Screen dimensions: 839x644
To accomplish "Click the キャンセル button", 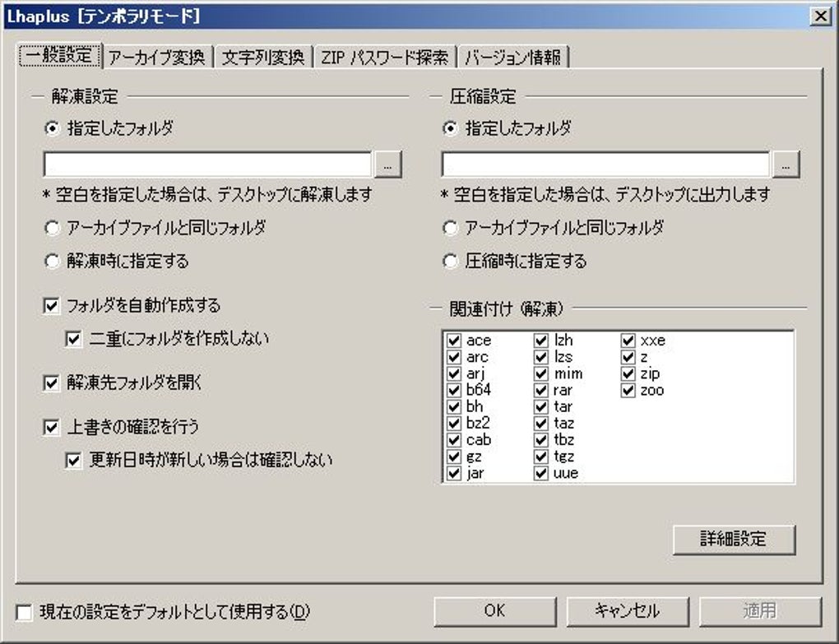I will [x=628, y=611].
